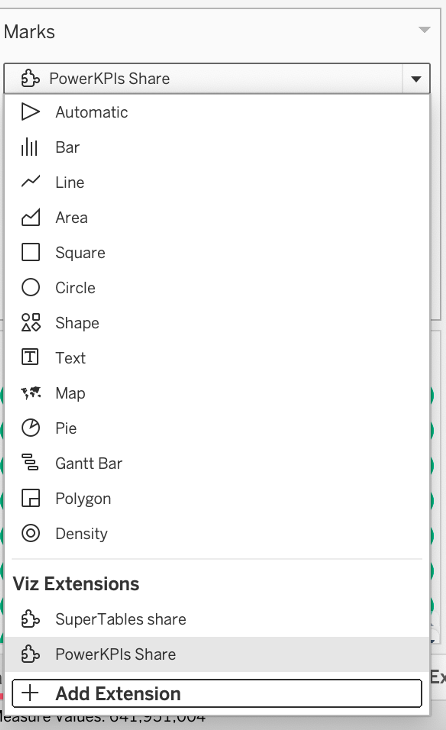The height and width of the screenshot is (730, 446).
Task: Click the plus icon in Add Extension
Action: (x=30, y=693)
